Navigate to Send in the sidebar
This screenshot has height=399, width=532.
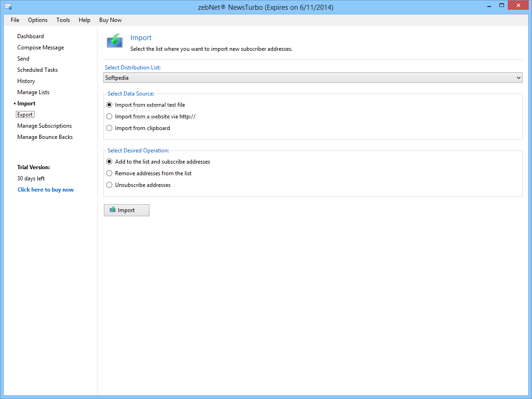tap(23, 59)
